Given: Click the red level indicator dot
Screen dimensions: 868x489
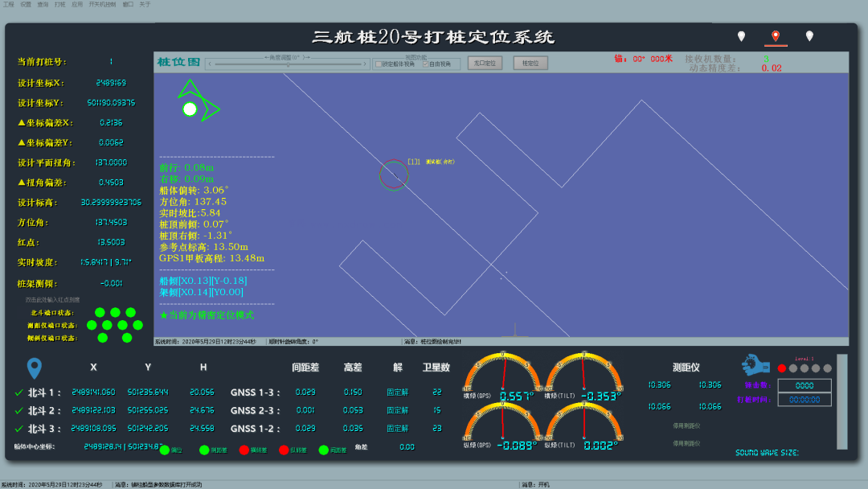Looking at the screenshot, I should tap(782, 368).
